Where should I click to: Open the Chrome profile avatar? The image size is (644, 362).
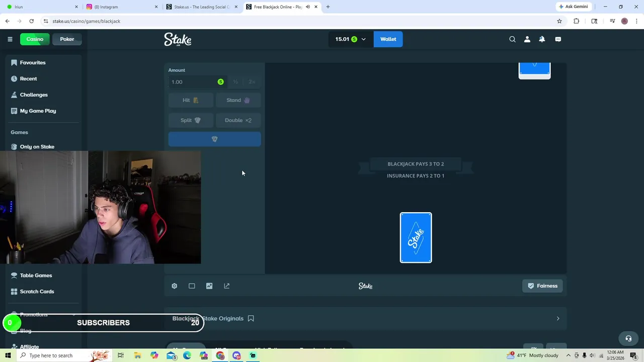624,21
